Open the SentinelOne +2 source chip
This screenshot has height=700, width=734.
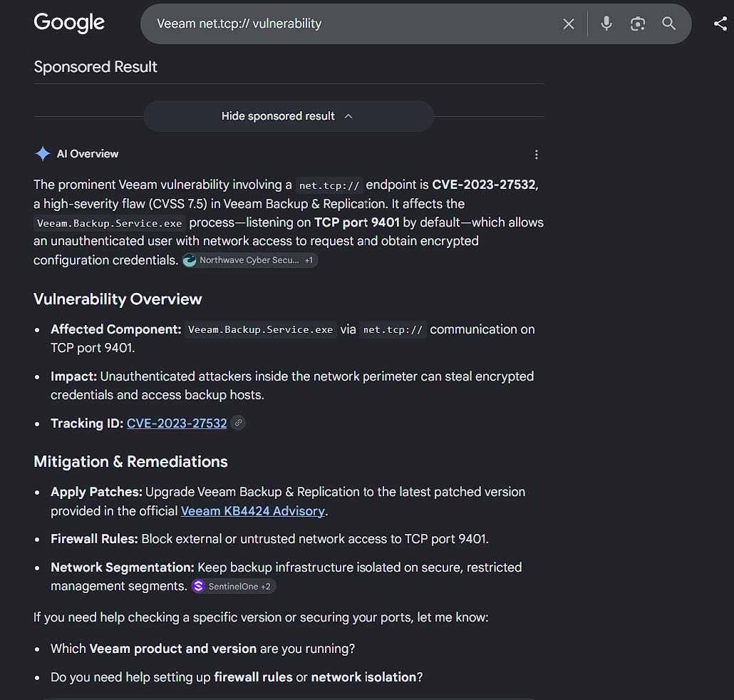(x=234, y=586)
